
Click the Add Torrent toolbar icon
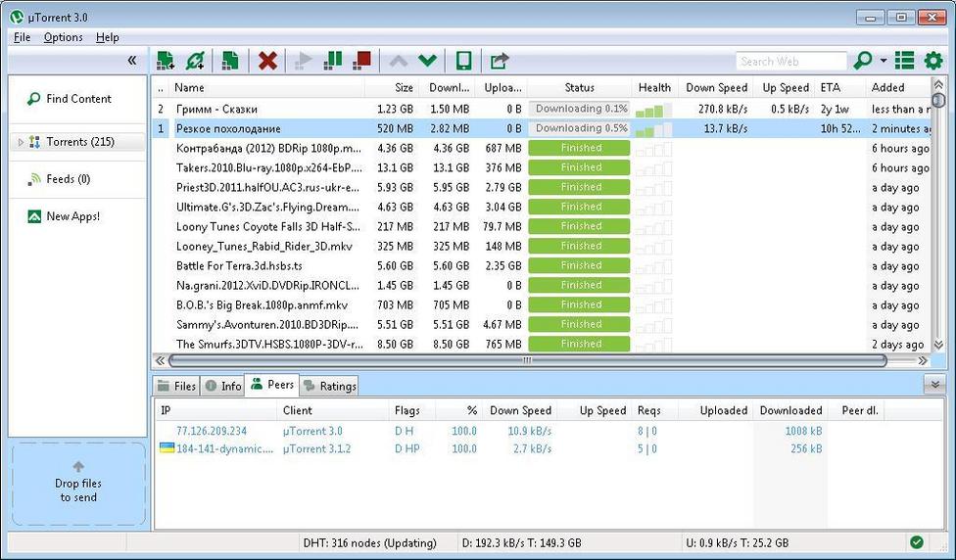[166, 61]
